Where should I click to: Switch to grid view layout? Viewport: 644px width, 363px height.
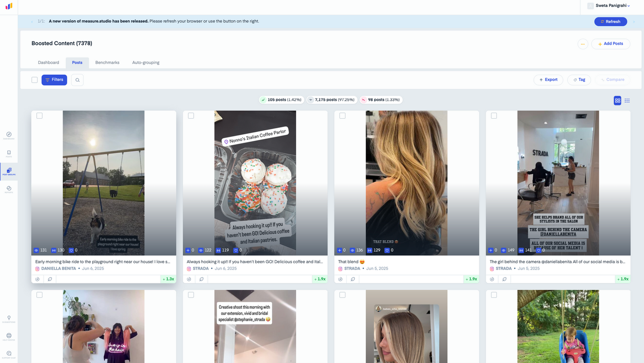(617, 100)
